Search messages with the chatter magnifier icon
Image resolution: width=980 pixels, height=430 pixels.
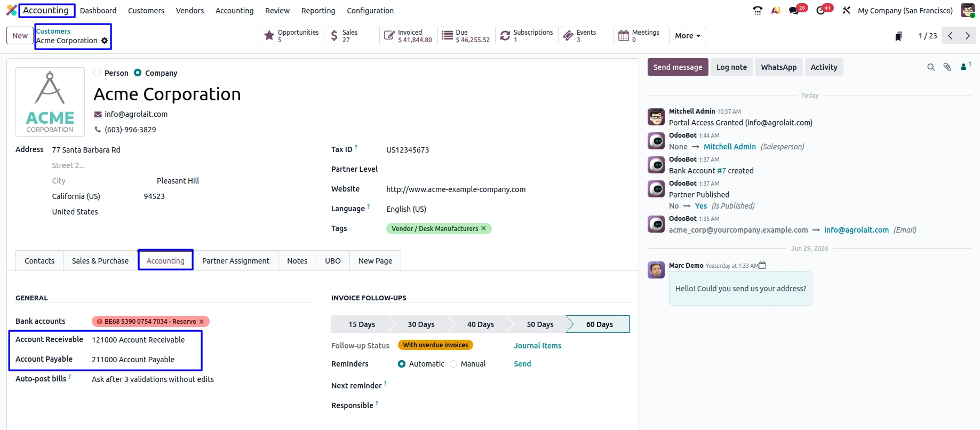pos(931,67)
